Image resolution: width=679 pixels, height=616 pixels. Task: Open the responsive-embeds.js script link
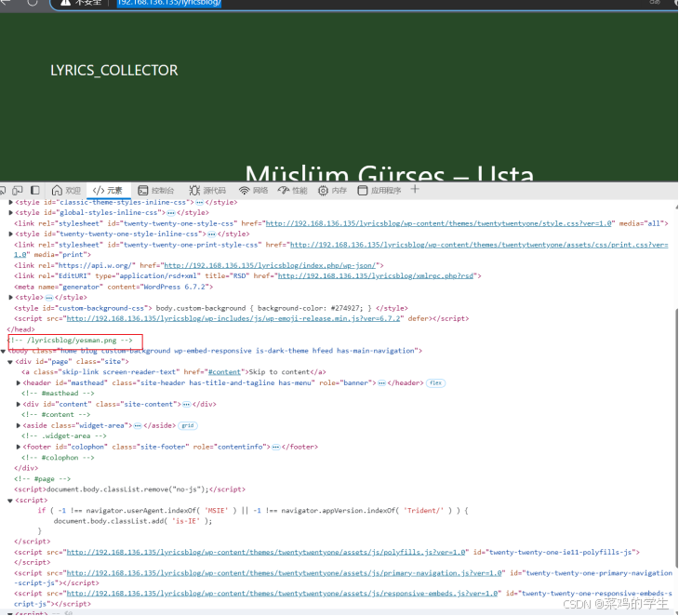[x=282, y=594]
